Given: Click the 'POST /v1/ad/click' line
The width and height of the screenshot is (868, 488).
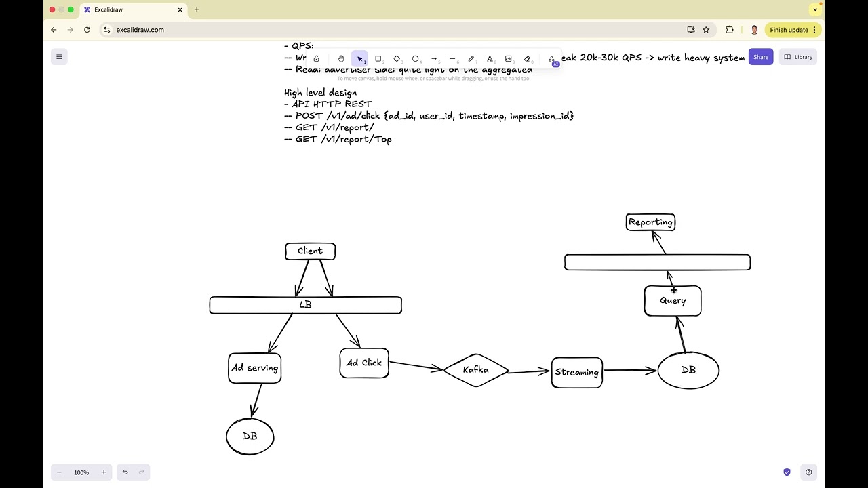Looking at the screenshot, I should coord(429,116).
